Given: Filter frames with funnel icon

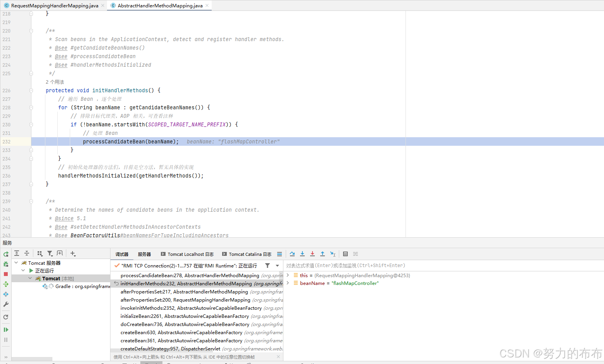Looking at the screenshot, I should 267,266.
